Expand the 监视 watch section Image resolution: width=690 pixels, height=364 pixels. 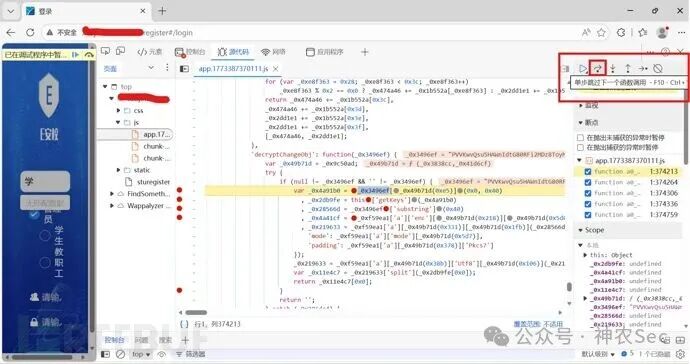[x=581, y=106]
